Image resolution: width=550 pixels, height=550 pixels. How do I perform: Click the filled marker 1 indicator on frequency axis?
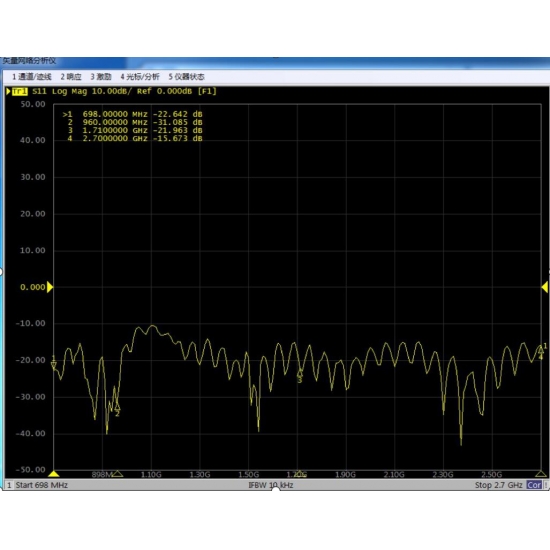tap(54, 474)
